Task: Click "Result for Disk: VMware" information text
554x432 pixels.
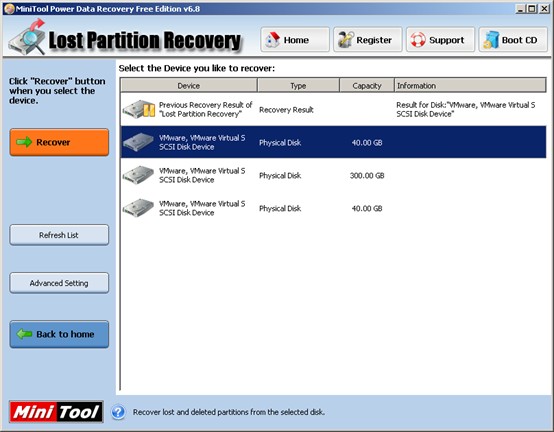Action: coord(466,110)
